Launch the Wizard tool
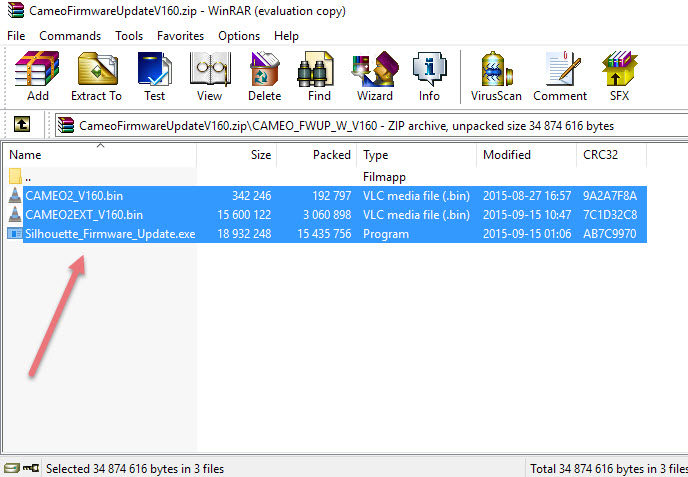This screenshot has height=477, width=688. coord(375,75)
